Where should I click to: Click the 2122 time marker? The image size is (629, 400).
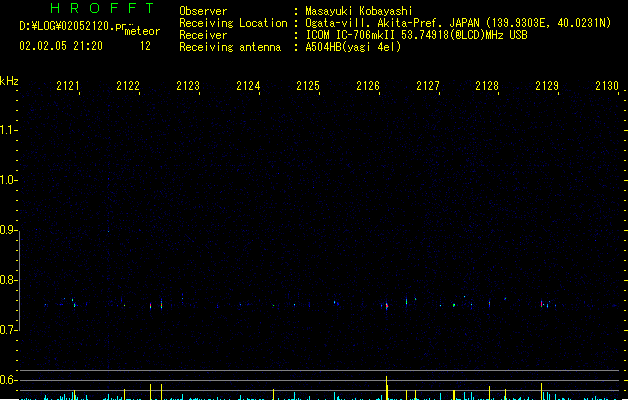(128, 86)
